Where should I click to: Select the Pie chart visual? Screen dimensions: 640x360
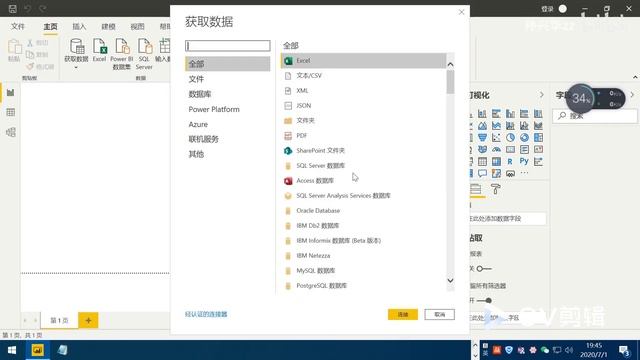pyautogui.click(x=510, y=138)
